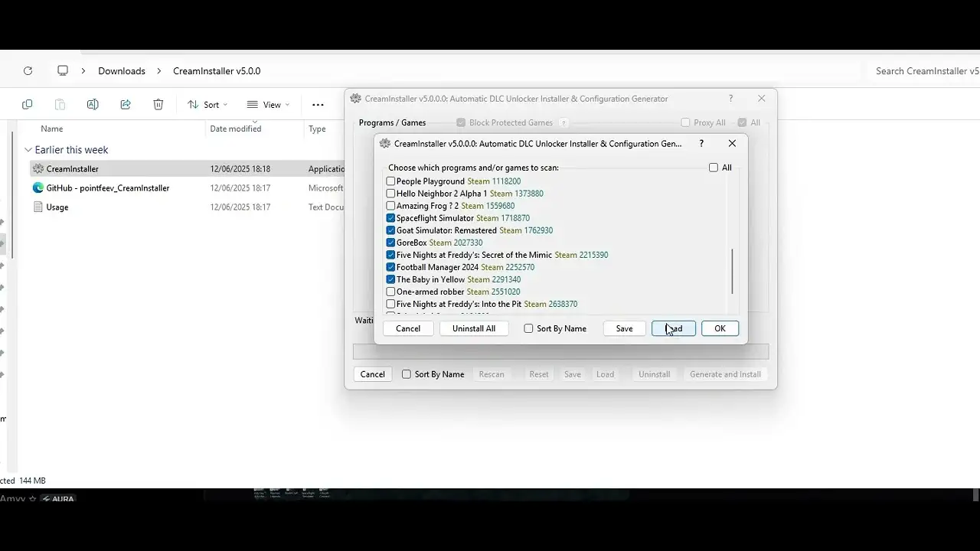980x551 pixels.
Task: Toggle Sort By Name in scan dialog
Action: [x=528, y=328]
